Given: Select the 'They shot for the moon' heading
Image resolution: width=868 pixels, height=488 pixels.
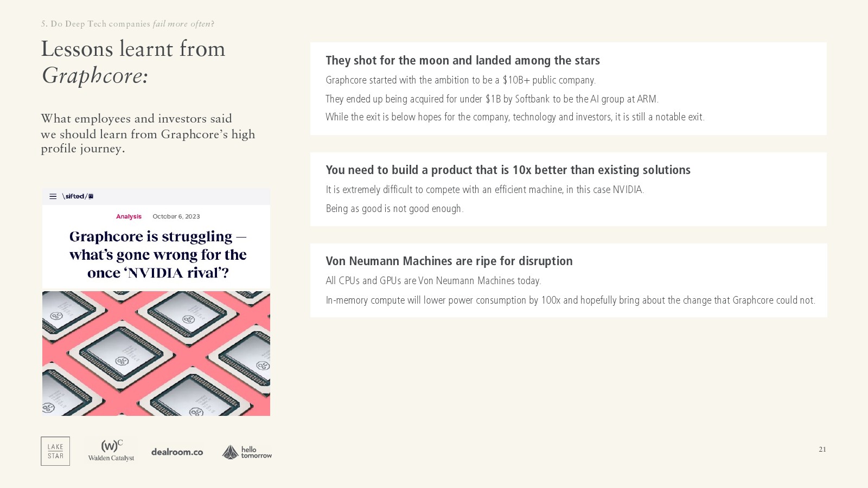Looking at the screenshot, I should 462,60.
